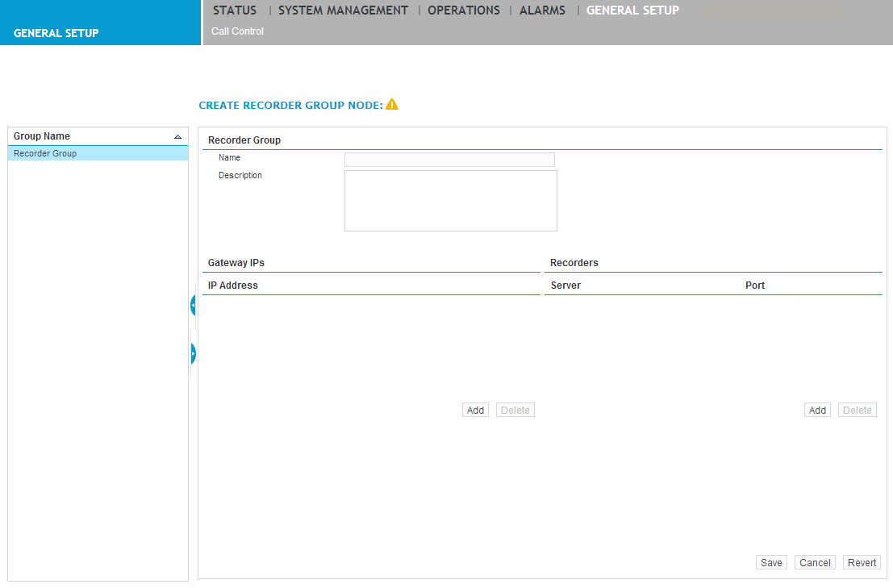Click inside the Description text area
This screenshot has height=588, width=893.
(449, 199)
